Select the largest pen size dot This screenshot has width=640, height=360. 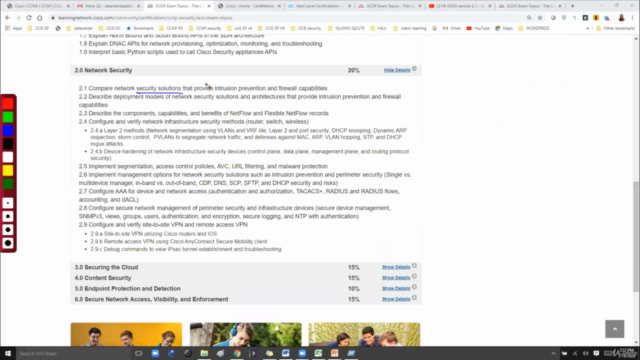click(x=8, y=243)
